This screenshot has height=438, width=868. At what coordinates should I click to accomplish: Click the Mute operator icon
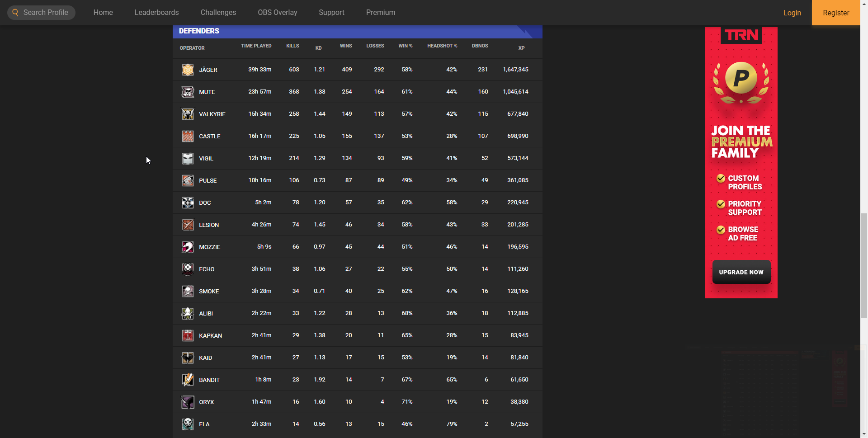pos(188,92)
